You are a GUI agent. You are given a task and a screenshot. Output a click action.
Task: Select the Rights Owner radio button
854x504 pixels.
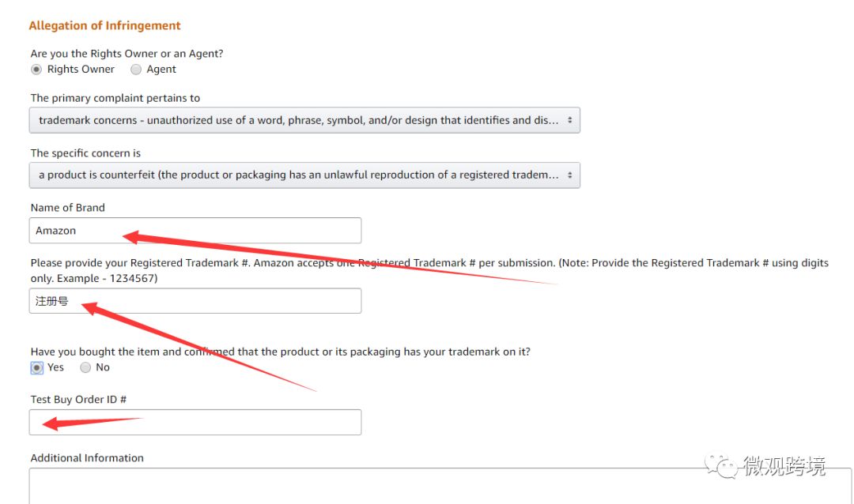(36, 70)
